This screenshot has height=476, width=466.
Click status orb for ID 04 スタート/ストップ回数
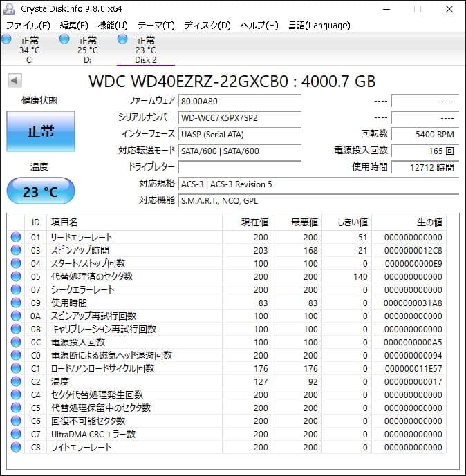(16, 263)
